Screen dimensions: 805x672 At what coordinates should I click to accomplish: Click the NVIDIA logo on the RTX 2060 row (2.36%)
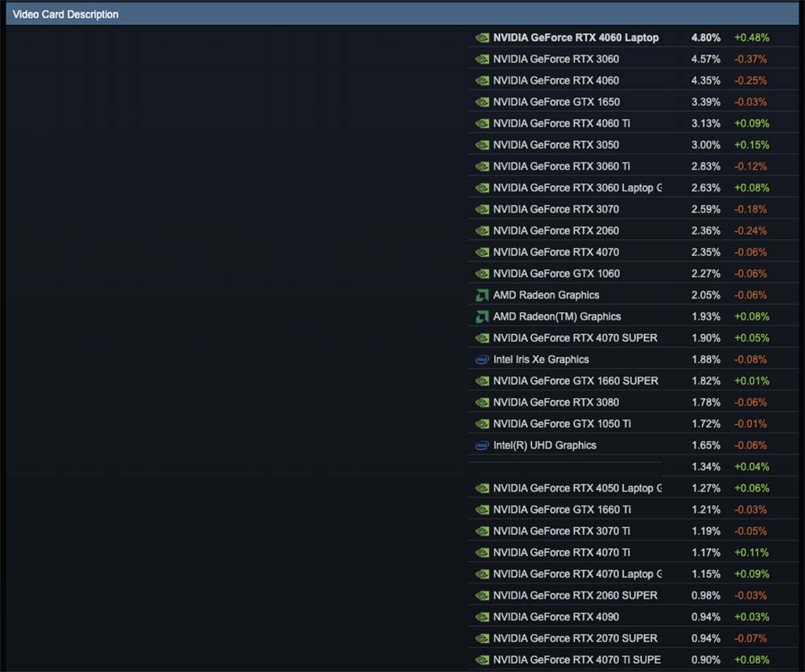(x=482, y=231)
